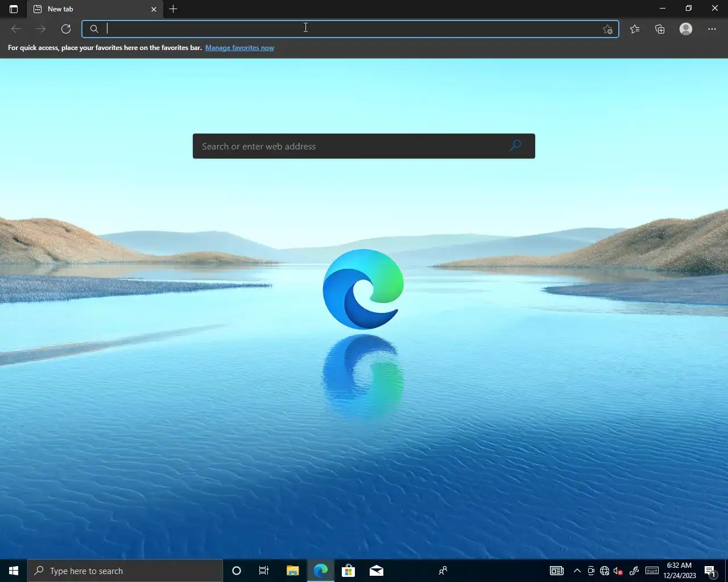Open Cortana circle icon
Image resolution: width=728 pixels, height=582 pixels.
click(237, 571)
